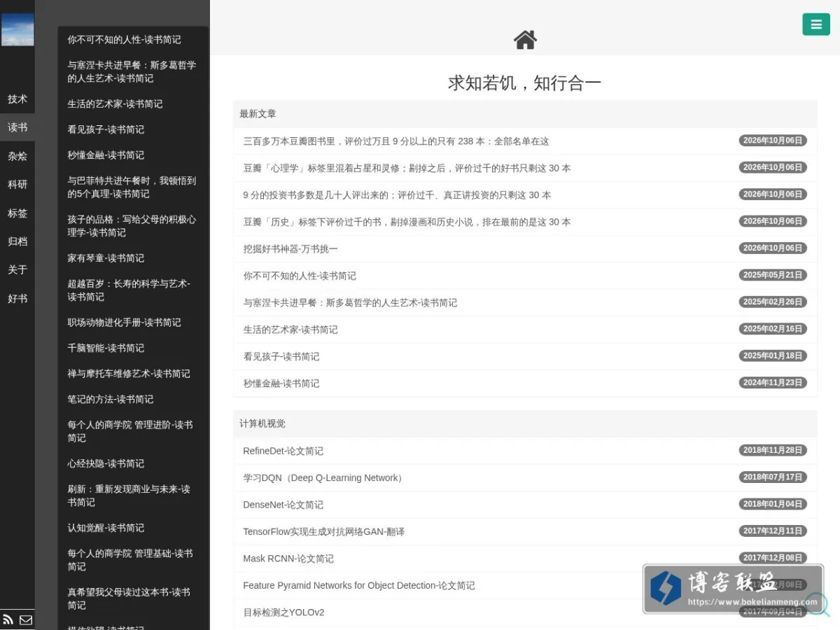Open submenu item 禅与摩托车维修艺术-读书简记
This screenshot has height=630, width=840.
[133, 373]
